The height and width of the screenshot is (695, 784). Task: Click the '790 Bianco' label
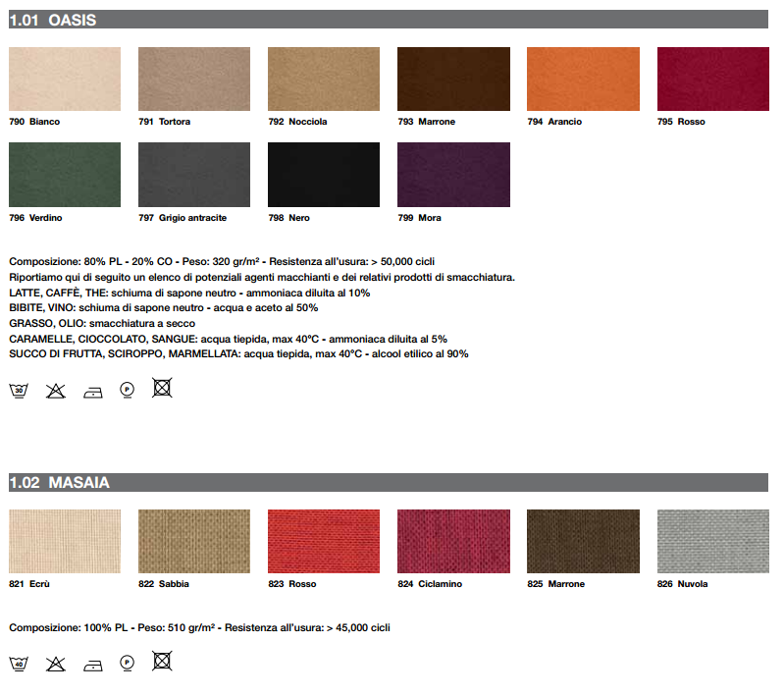click(34, 122)
